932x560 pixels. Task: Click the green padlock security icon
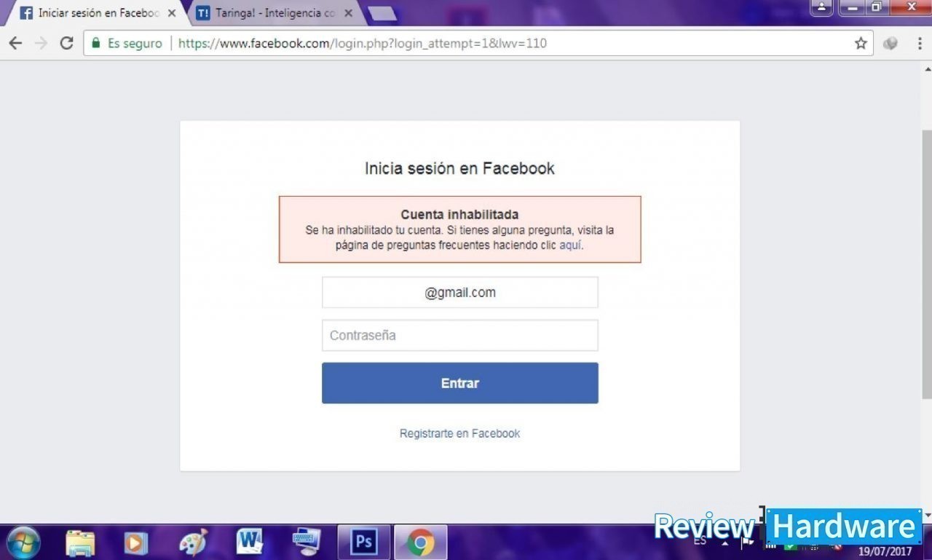(95, 43)
